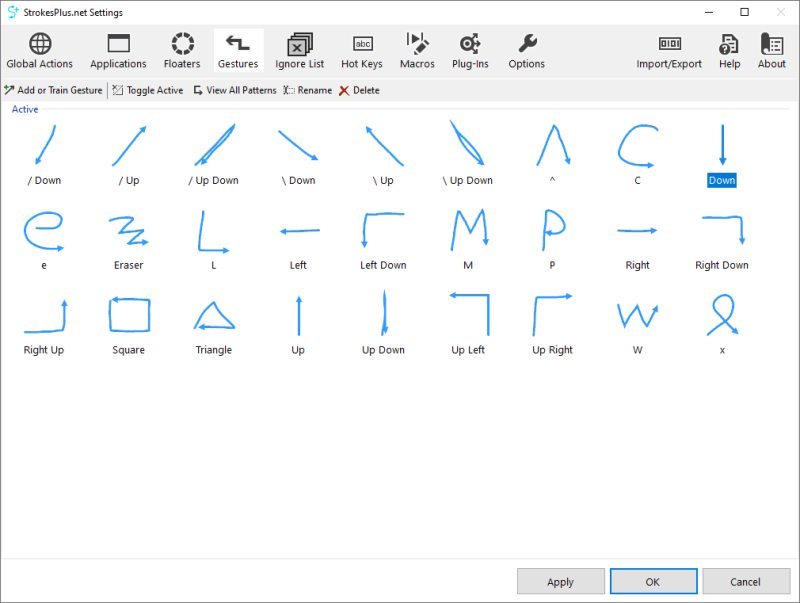Image resolution: width=800 pixels, height=603 pixels.
Task: Click Add or Train Gesture
Action: (x=54, y=90)
